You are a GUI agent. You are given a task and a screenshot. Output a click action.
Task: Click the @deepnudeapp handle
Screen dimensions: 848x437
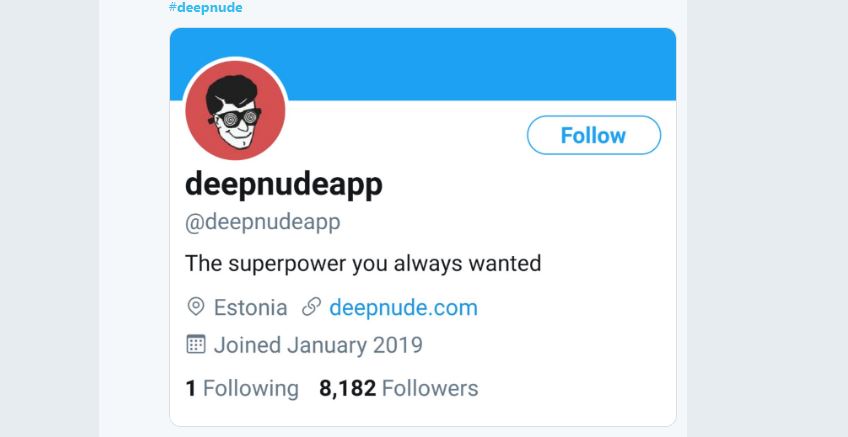[x=263, y=222]
